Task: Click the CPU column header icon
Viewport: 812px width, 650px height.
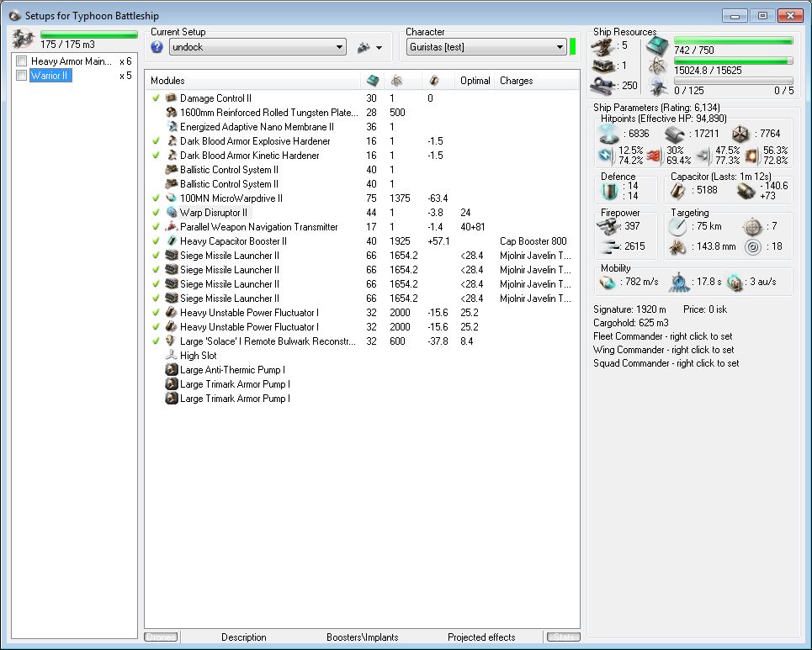Action: (371, 81)
